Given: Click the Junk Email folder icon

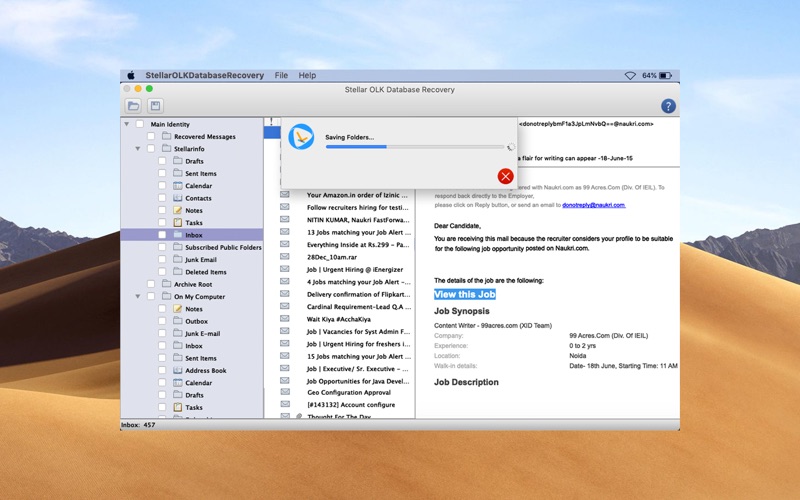Looking at the screenshot, I should pos(178,259).
